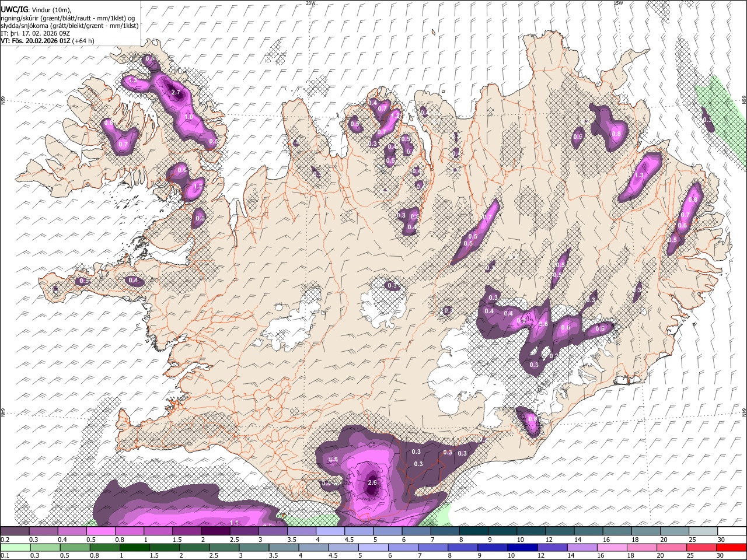
Task: Click the grey-teal swatch between 18 and 20 in upper scale
Action: pyautogui.click(x=645, y=531)
